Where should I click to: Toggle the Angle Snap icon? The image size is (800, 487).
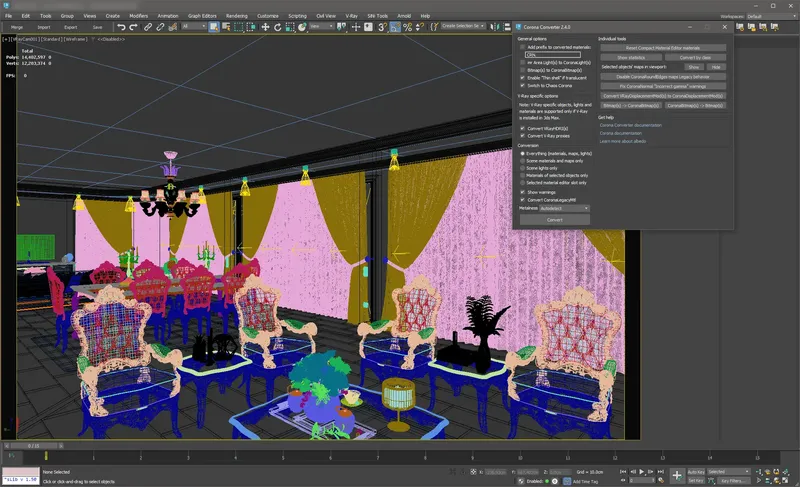click(395, 27)
